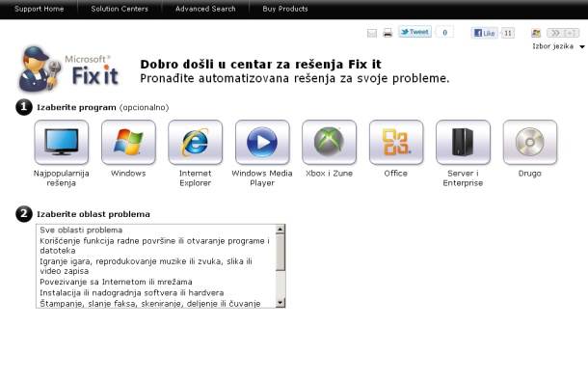Go to Advanced Search
The width and height of the screenshot is (588, 381).
click(x=205, y=9)
